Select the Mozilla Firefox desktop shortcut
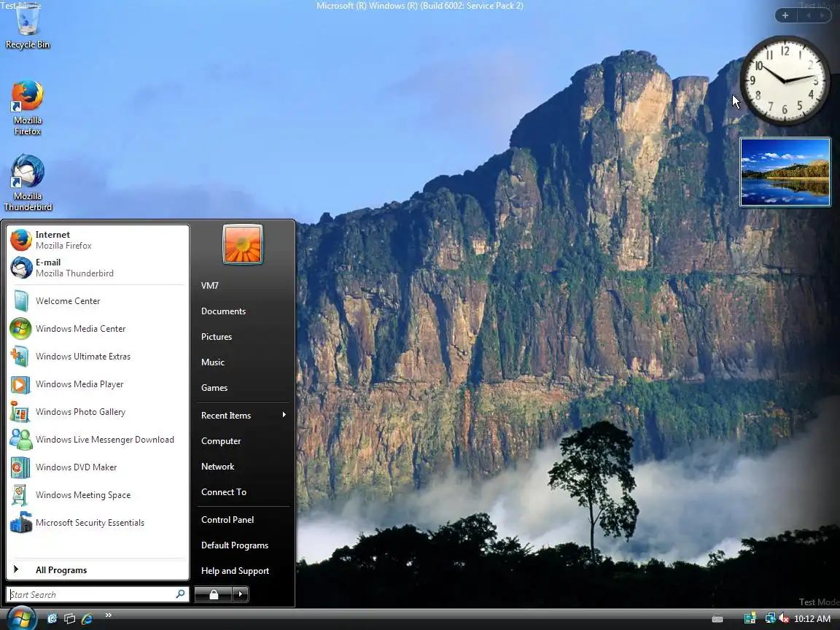 [x=27, y=107]
